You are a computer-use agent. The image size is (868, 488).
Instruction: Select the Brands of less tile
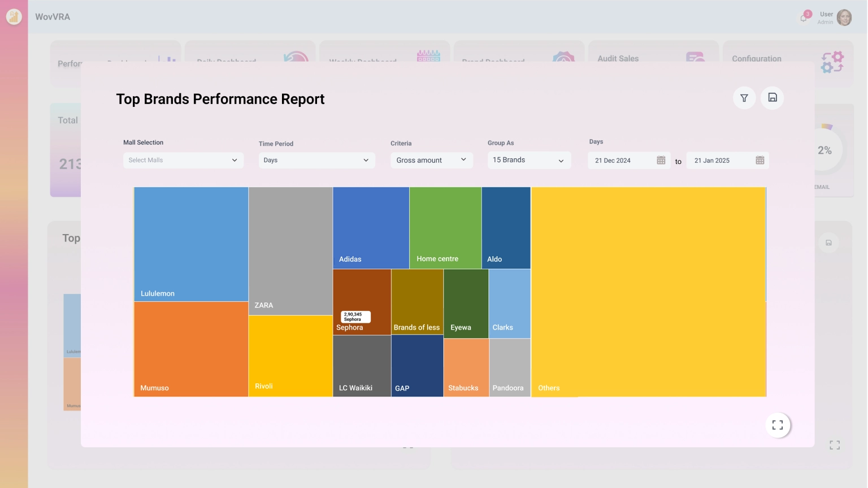click(x=418, y=302)
